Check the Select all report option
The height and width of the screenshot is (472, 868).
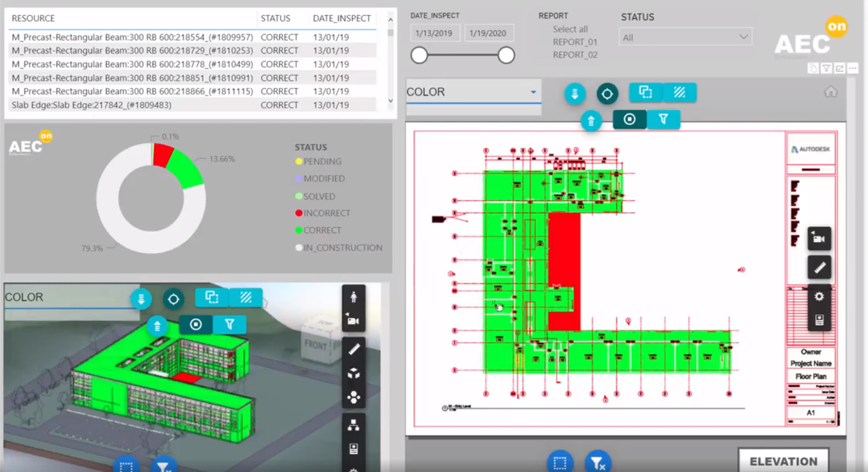click(x=570, y=29)
